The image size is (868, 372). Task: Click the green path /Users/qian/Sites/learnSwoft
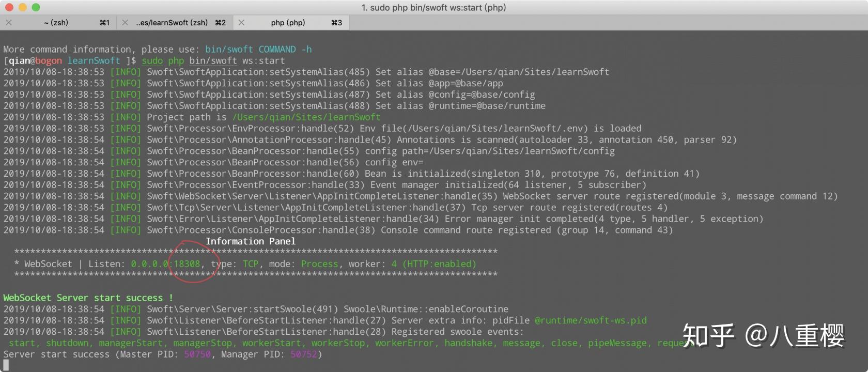tap(306, 117)
